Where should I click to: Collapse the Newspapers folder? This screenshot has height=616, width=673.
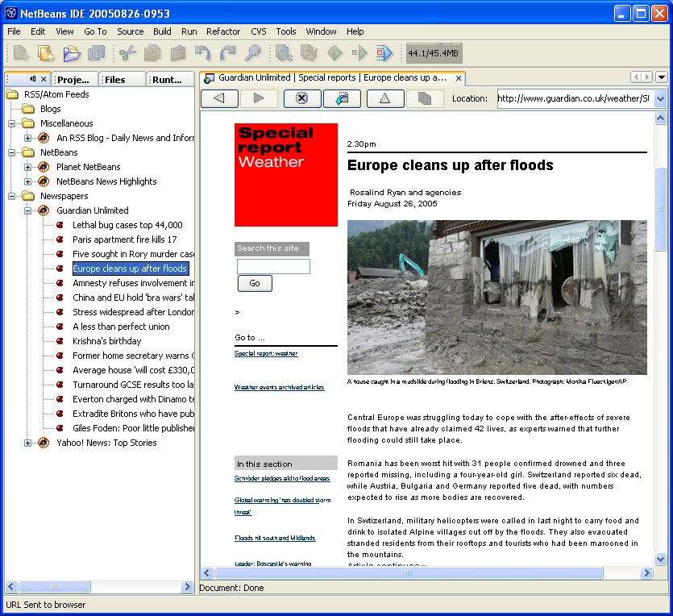(11, 196)
